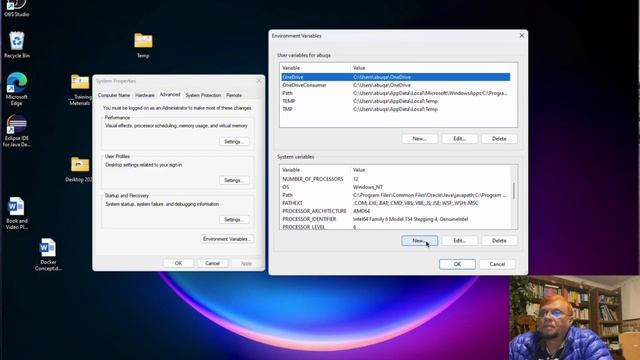Switch to Computer Name tab in System Properties
Image resolution: width=640 pixels, height=360 pixels.
click(114, 95)
